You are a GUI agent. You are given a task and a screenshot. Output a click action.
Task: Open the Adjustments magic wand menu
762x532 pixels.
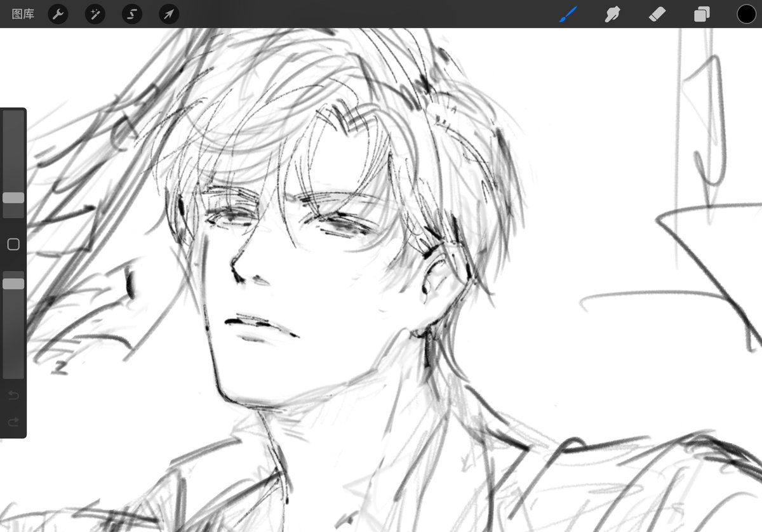[x=95, y=14]
